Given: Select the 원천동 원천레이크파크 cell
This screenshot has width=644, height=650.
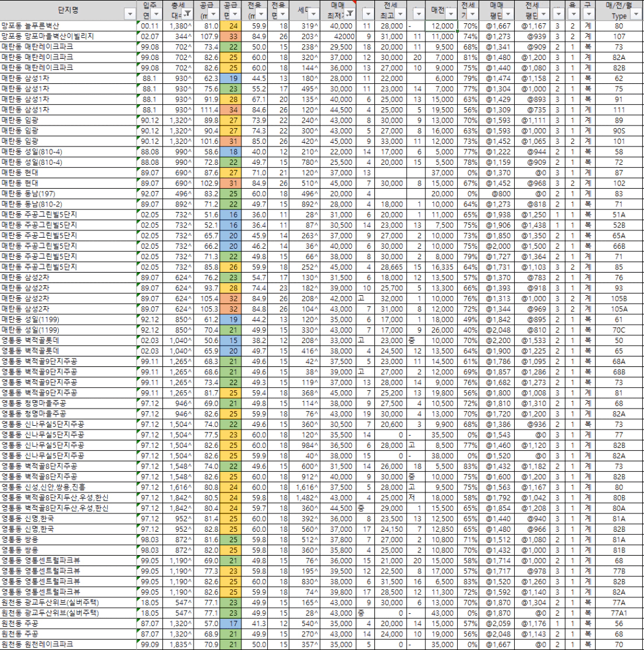Looking at the screenshot, I should click(x=68, y=644).
